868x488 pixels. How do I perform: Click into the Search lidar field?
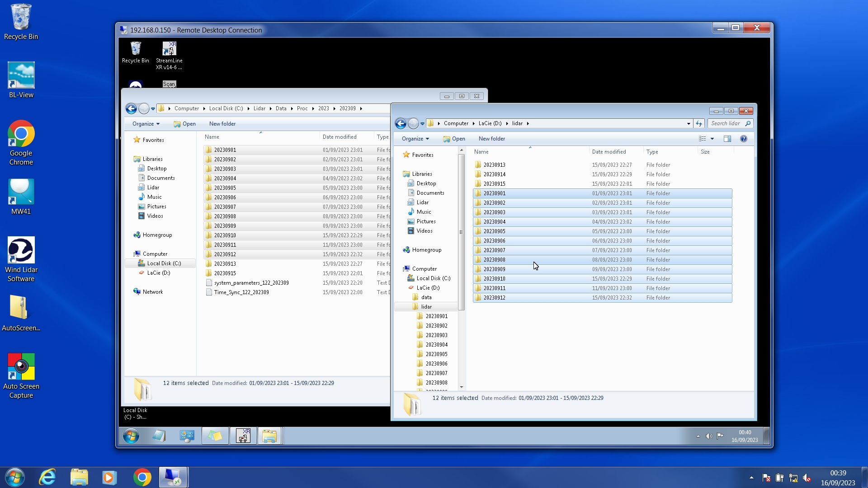[x=726, y=123]
